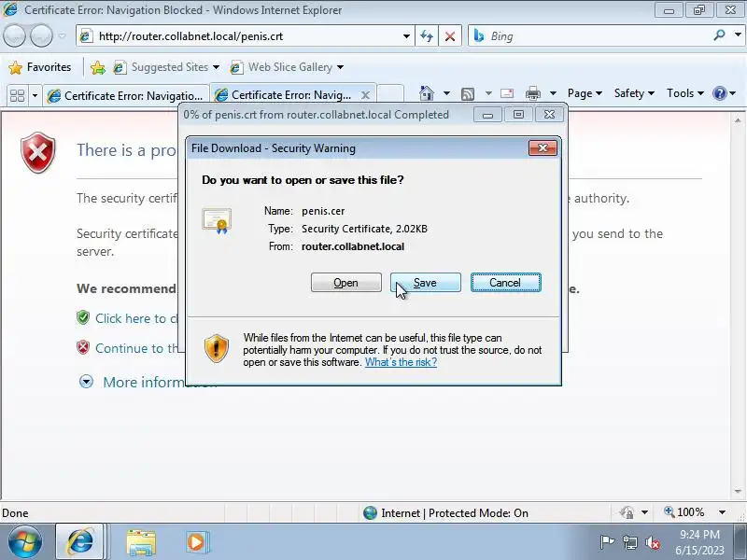Open the Page menu
This screenshot has height=560, width=747.
(585, 93)
